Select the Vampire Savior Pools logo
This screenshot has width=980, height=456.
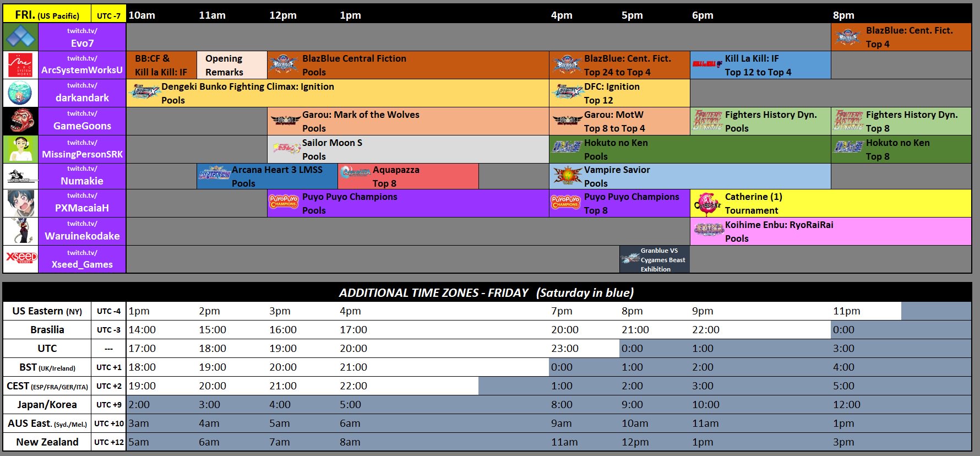pos(567,176)
